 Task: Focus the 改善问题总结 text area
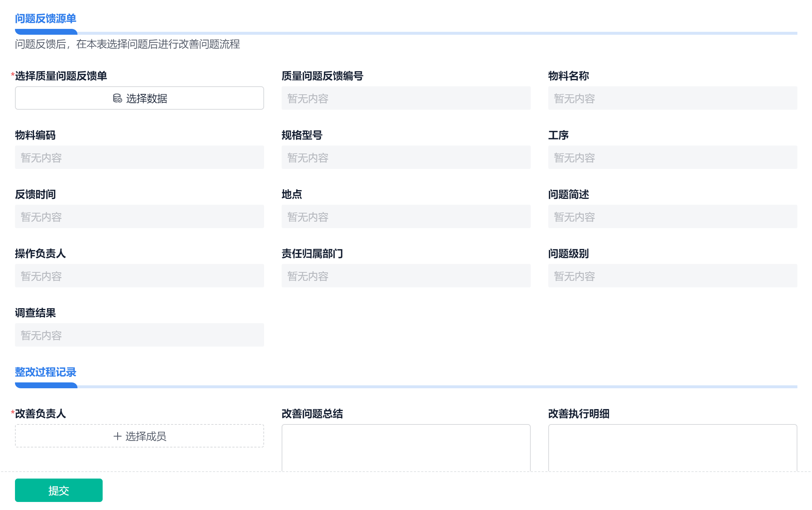[x=406, y=448]
